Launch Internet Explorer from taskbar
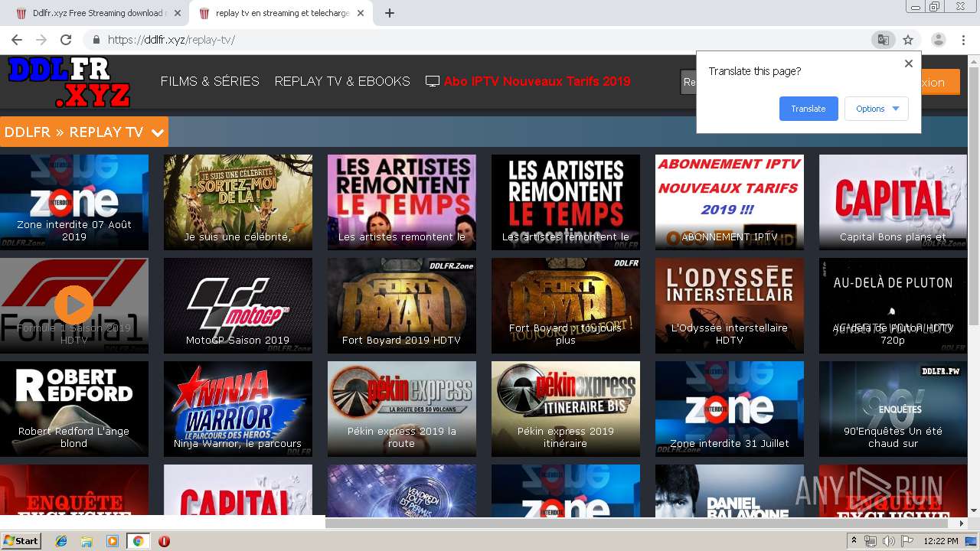Viewport: 980px width, 551px height. point(61,541)
